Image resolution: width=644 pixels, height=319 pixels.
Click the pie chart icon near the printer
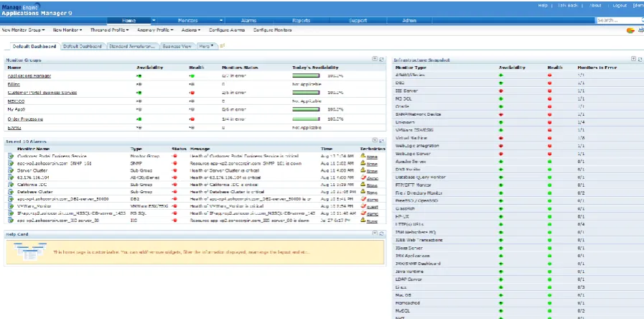point(630,30)
